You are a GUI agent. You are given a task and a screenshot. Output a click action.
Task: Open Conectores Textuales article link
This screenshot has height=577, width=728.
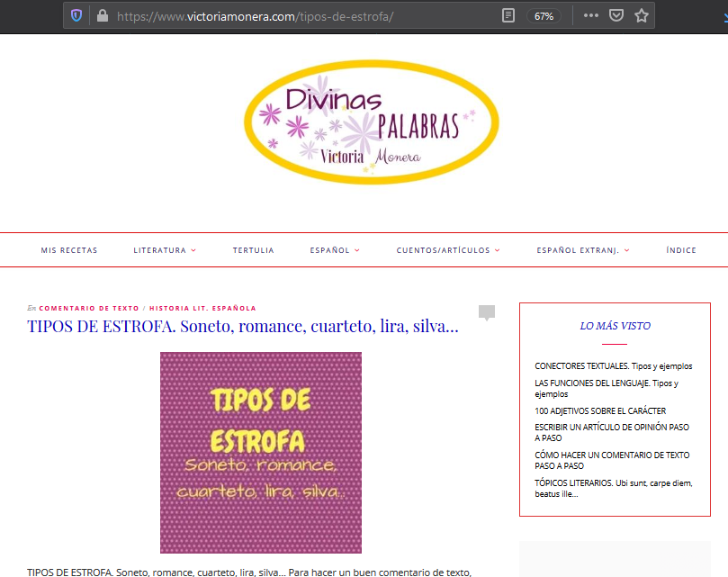coord(613,366)
